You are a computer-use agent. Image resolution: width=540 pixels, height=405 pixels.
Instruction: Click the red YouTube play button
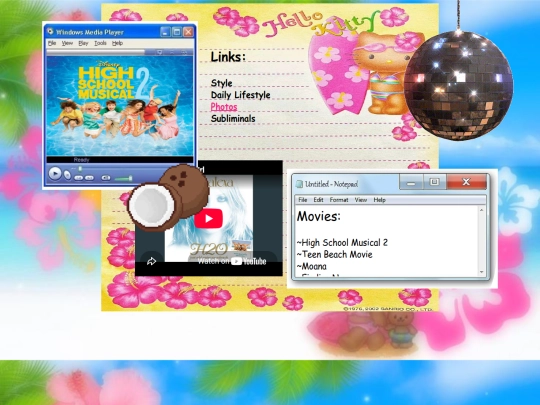click(209, 218)
